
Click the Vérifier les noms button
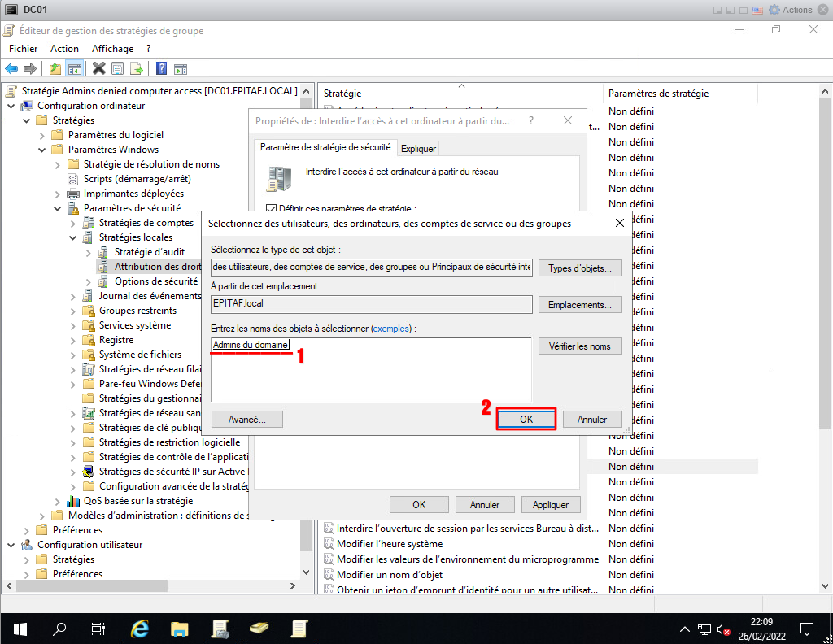pos(579,346)
